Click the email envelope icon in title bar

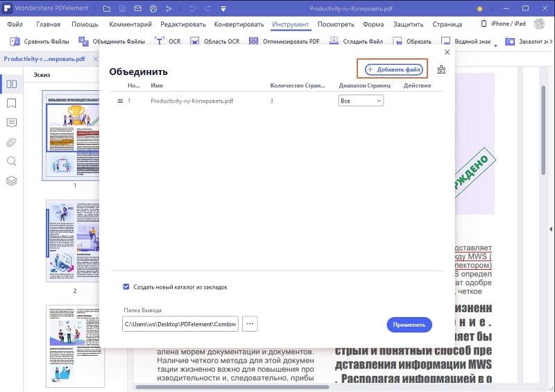137,8
